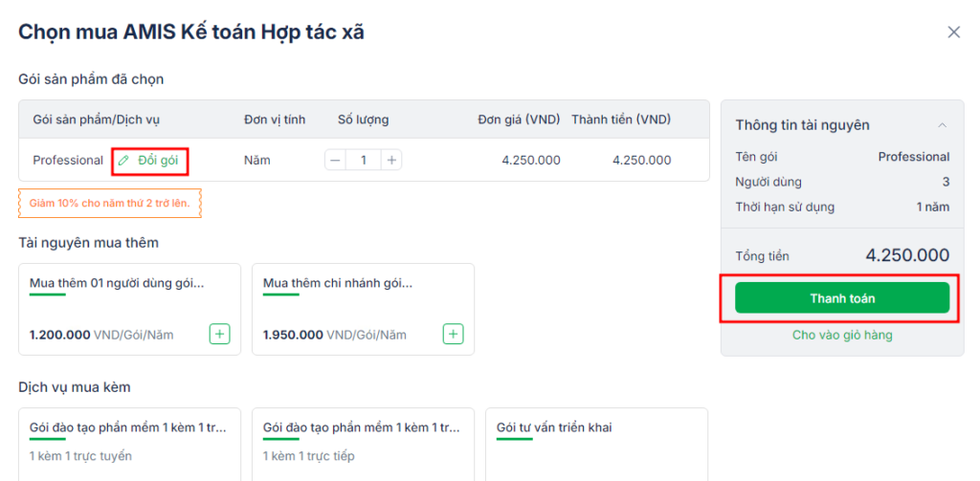Select the 1 kèm 1 trực tuyến training card
The width and height of the screenshot is (980, 481).
tap(129, 444)
